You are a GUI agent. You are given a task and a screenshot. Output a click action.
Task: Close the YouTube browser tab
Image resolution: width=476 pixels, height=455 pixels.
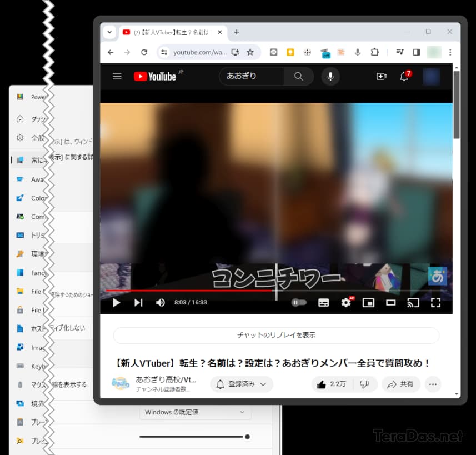click(x=220, y=32)
